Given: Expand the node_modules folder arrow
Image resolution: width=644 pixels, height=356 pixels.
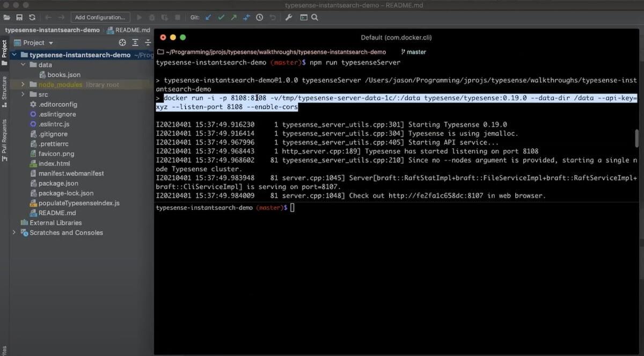Looking at the screenshot, I should (x=24, y=85).
